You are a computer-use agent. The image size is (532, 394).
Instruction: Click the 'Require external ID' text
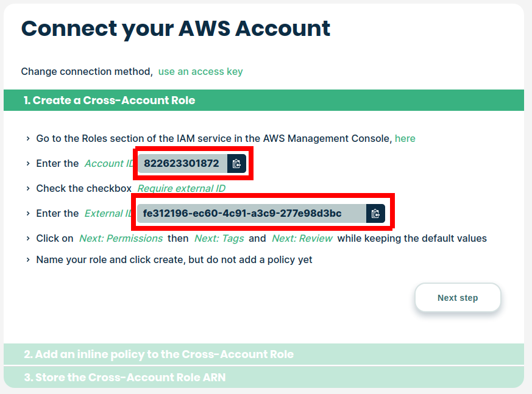tap(181, 188)
